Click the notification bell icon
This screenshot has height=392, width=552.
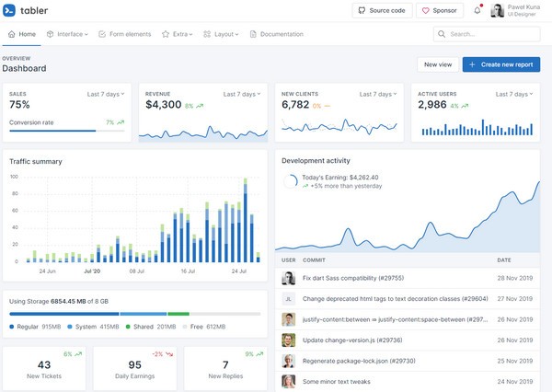click(x=477, y=11)
